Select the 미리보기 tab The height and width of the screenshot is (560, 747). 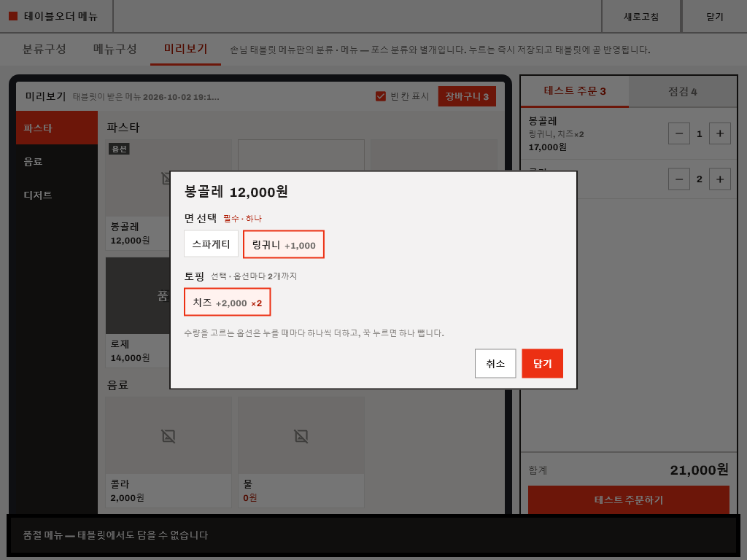coord(185,49)
